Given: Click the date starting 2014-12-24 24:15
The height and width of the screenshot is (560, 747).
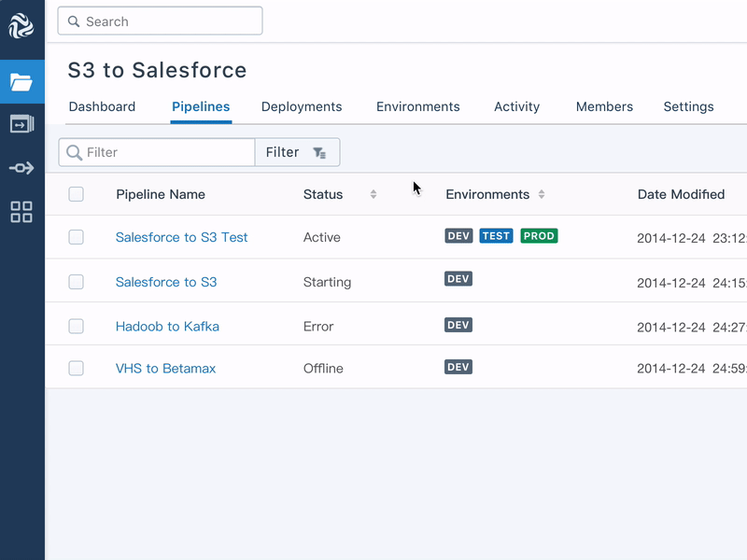Looking at the screenshot, I should (692, 283).
